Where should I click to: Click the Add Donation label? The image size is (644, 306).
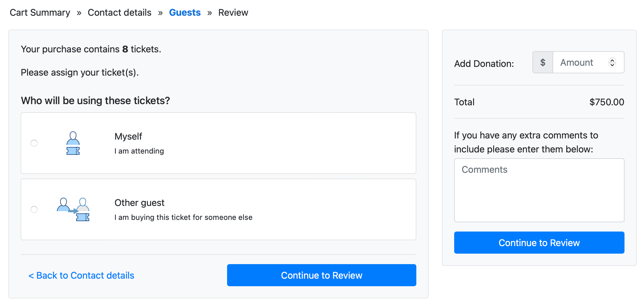click(484, 64)
